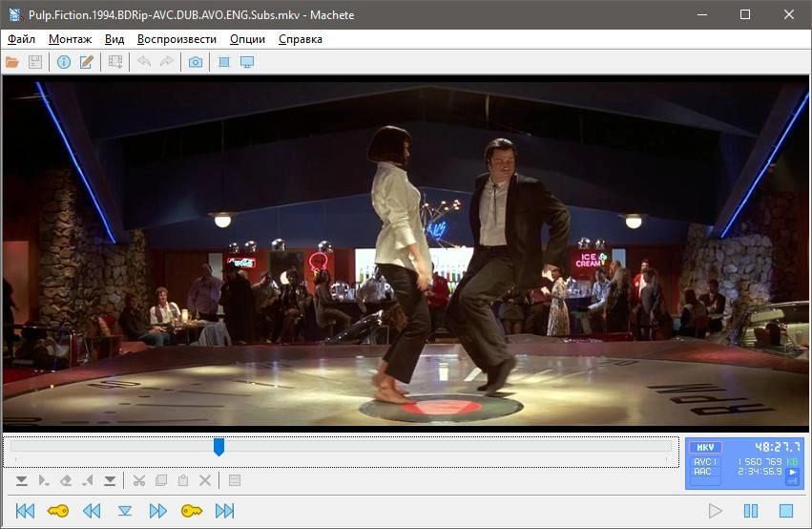This screenshot has width=812, height=529.
Task: Click the Redo arrow in the toolbar
Action: click(167, 62)
